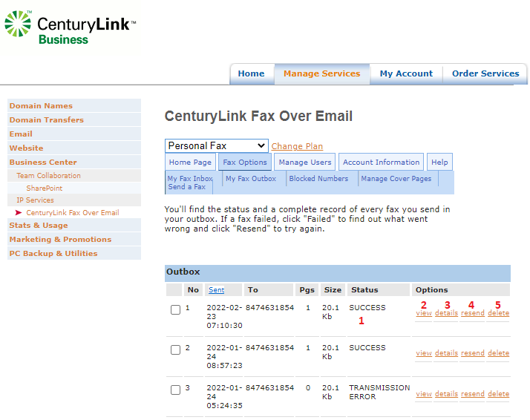
Task: Expand Business Center in sidebar
Action: pos(43,162)
